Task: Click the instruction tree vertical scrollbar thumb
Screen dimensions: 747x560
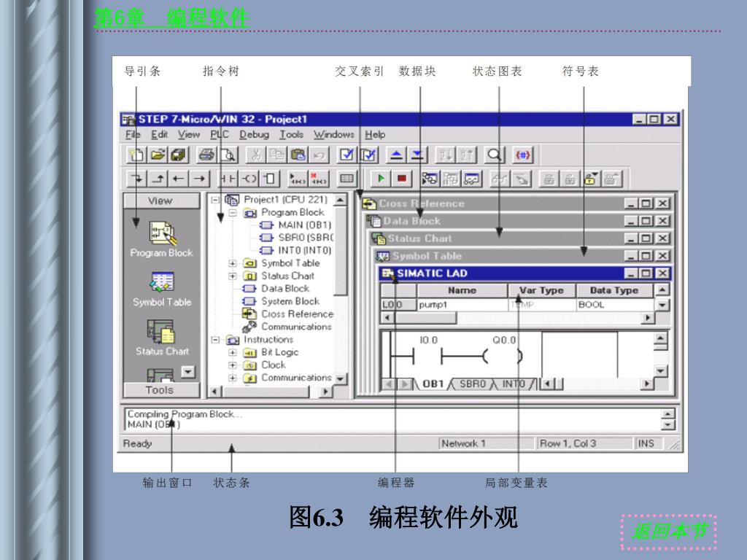Action: [340, 251]
